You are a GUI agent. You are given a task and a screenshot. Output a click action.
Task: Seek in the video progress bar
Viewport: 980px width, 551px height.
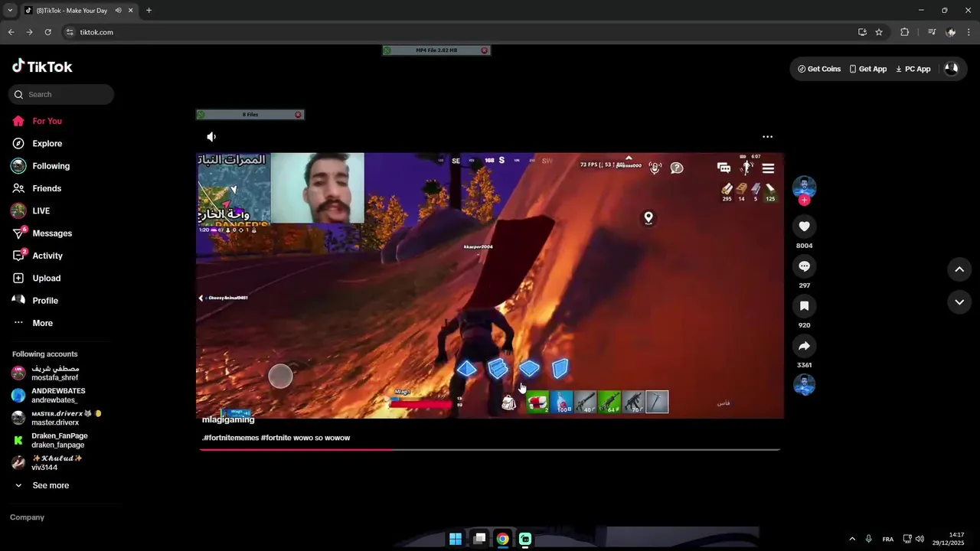[x=490, y=449]
